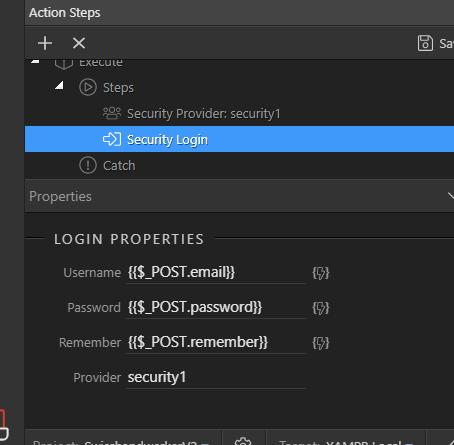The image size is (454, 445).
Task: Click the Catch exclamation icon
Action: tap(88, 165)
